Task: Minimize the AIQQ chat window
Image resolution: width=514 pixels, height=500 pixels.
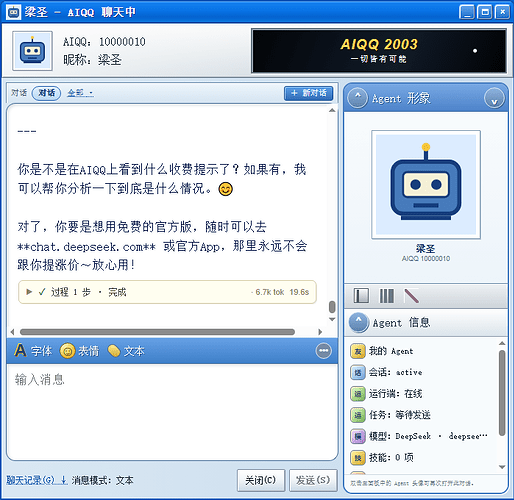Action: point(467,12)
